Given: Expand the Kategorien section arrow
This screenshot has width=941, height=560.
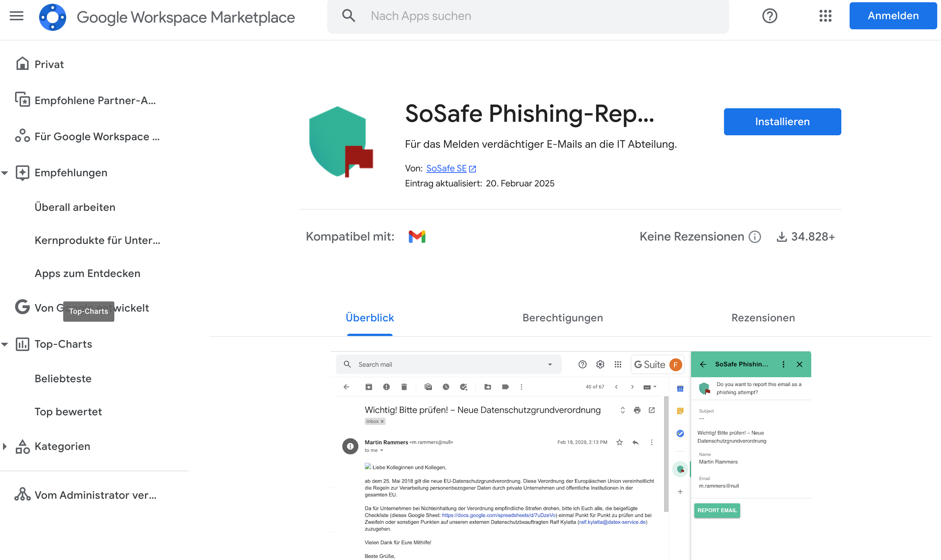Looking at the screenshot, I should click(5, 446).
